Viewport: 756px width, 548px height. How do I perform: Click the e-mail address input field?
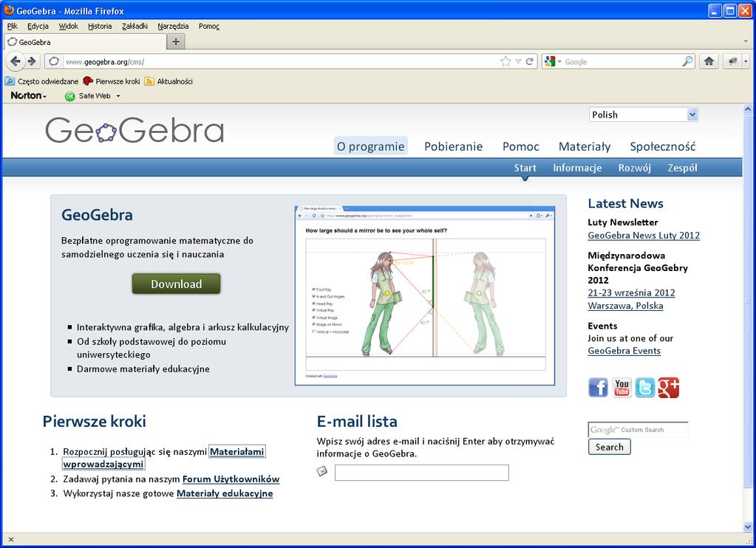tap(421, 473)
